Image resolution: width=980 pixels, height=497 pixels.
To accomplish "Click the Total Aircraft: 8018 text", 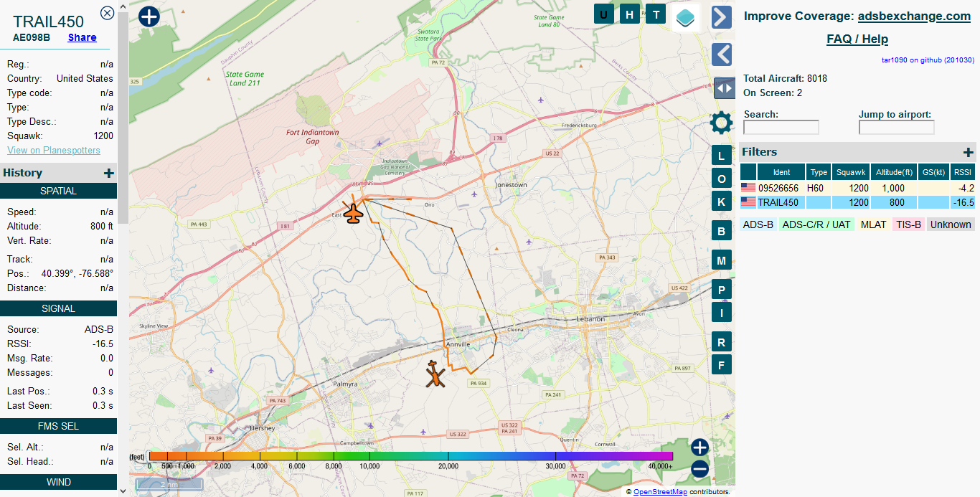I will coord(785,78).
